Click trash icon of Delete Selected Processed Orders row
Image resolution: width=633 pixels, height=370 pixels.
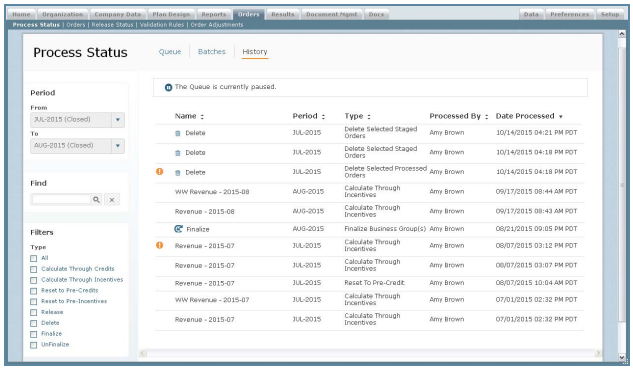click(x=178, y=173)
